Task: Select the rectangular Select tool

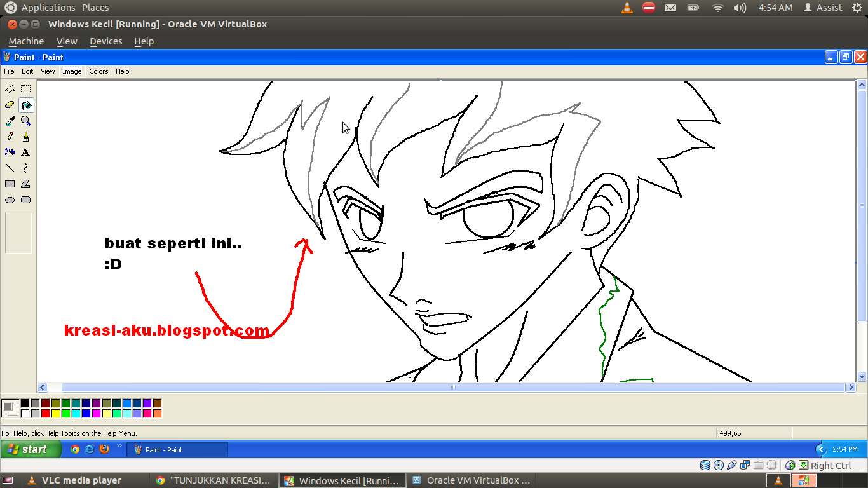Action: click(25, 89)
